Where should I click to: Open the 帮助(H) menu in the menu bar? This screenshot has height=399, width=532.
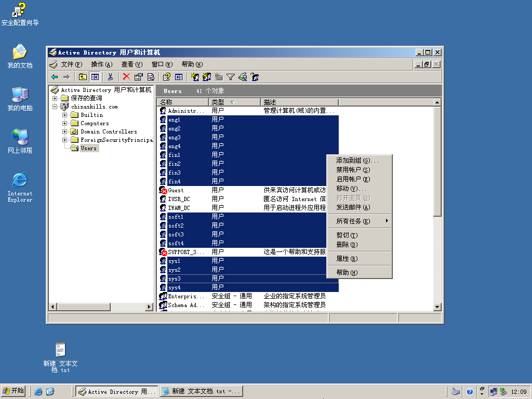(192, 64)
